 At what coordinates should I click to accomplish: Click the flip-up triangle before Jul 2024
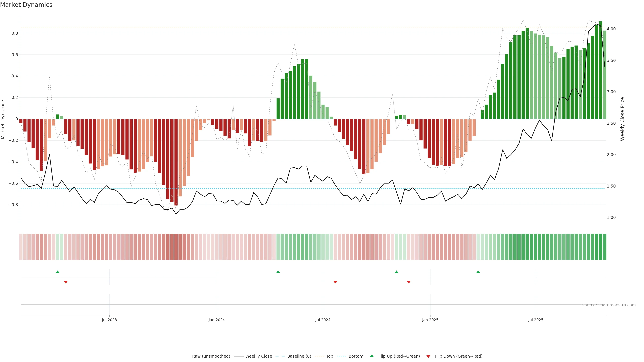(x=278, y=272)
